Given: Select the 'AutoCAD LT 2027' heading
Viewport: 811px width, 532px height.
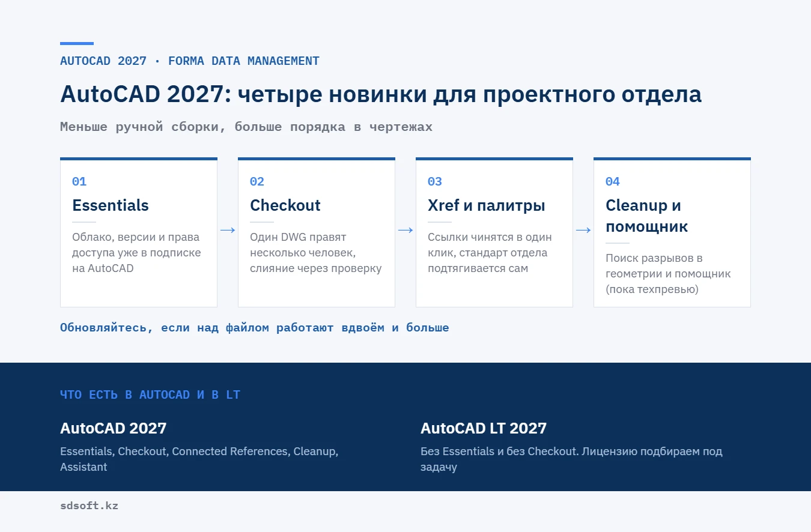Looking at the screenshot, I should tap(484, 428).
